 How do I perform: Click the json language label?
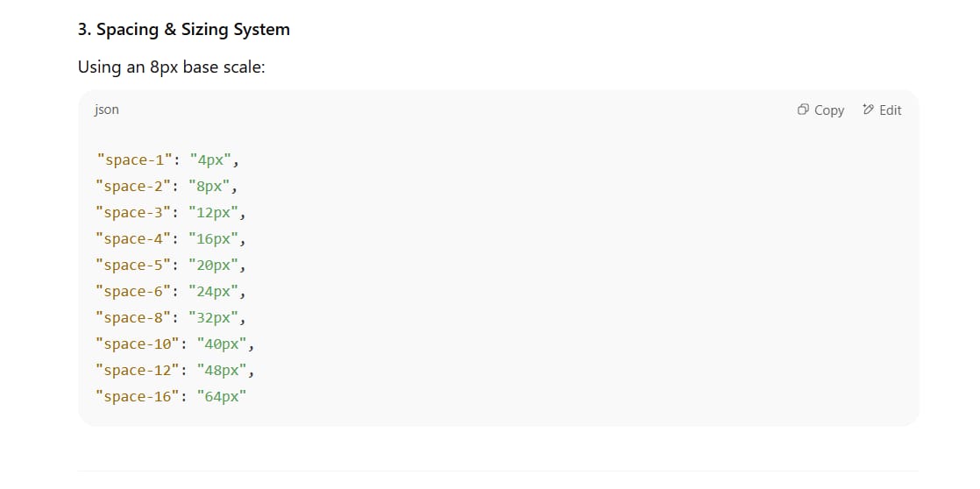106,110
